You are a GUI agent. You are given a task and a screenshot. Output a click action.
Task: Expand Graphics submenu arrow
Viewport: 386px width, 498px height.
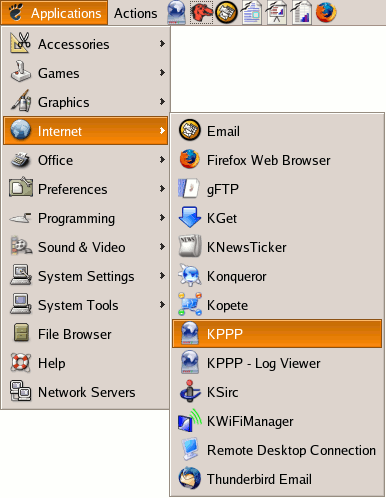coord(162,101)
